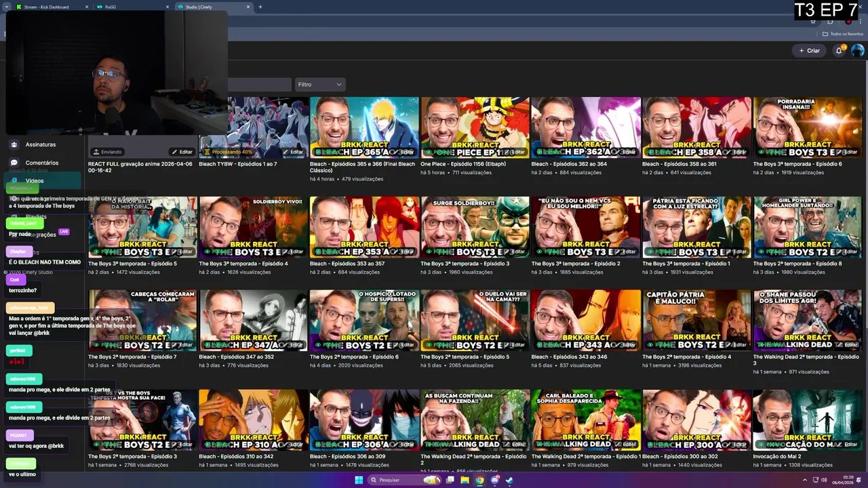Edit The Boys 2ª temporada Episódio 8
This screenshot has height=488, width=868.
click(847, 251)
